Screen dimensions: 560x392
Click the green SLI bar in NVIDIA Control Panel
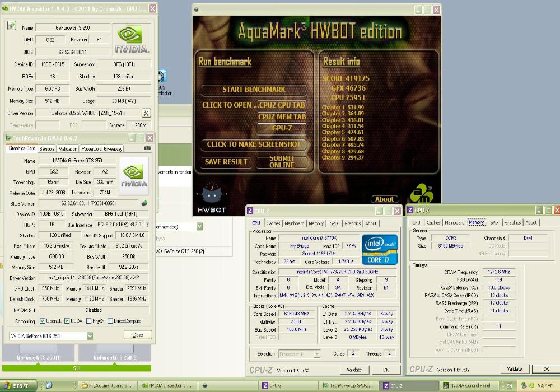click(76, 368)
